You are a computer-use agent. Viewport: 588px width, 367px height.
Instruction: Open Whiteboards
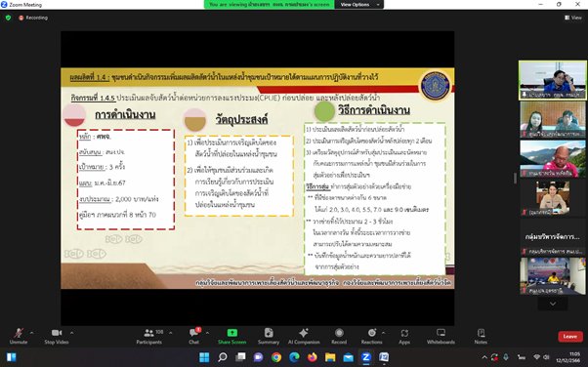click(441, 337)
